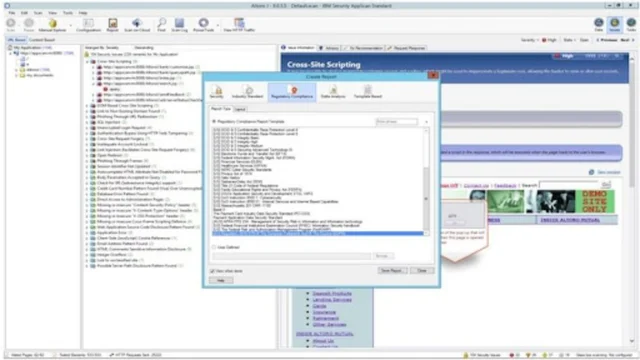The height and width of the screenshot is (360, 640).
Task: Click the Help button in dialog
Action: click(221, 280)
